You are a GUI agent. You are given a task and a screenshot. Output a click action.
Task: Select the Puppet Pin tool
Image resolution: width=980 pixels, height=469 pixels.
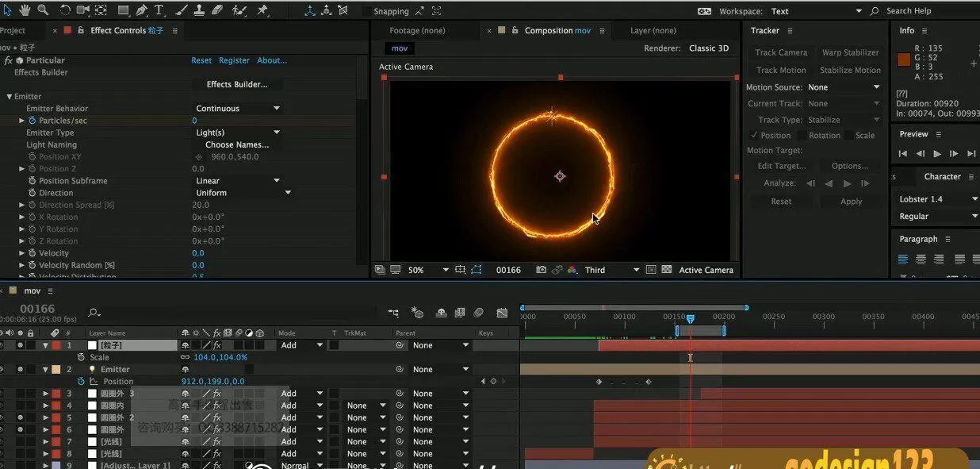[x=262, y=10]
